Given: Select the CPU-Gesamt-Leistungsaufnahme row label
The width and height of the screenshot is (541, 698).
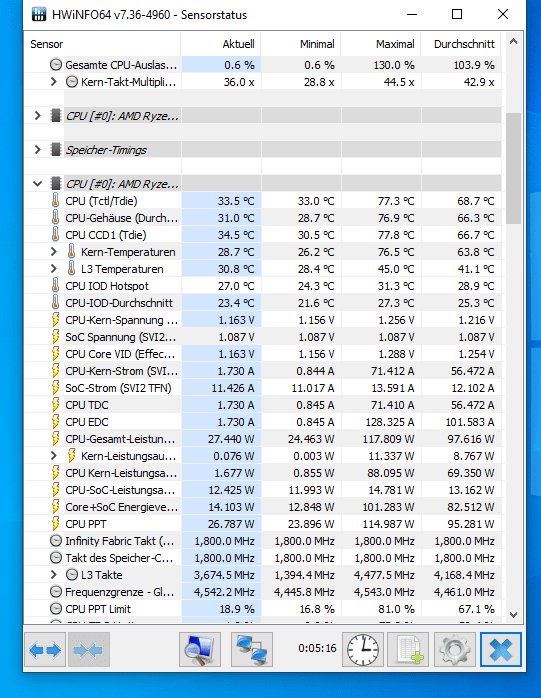Looking at the screenshot, I should click(x=120, y=439).
